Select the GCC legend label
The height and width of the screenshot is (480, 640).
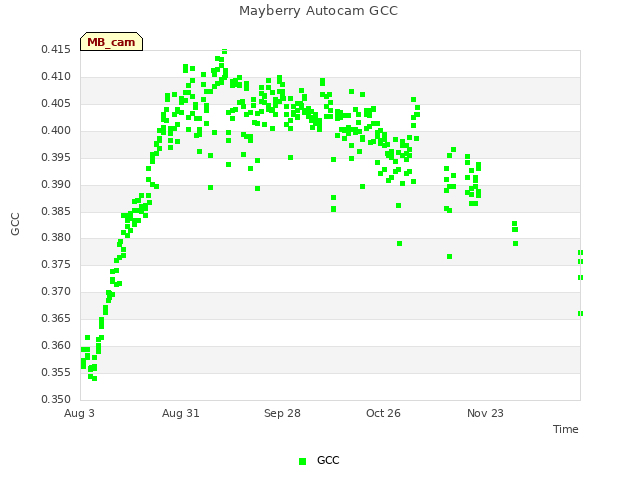pos(328,460)
